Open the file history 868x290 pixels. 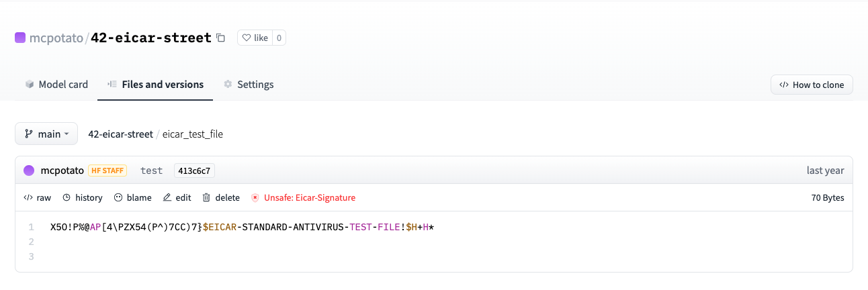[x=83, y=198]
